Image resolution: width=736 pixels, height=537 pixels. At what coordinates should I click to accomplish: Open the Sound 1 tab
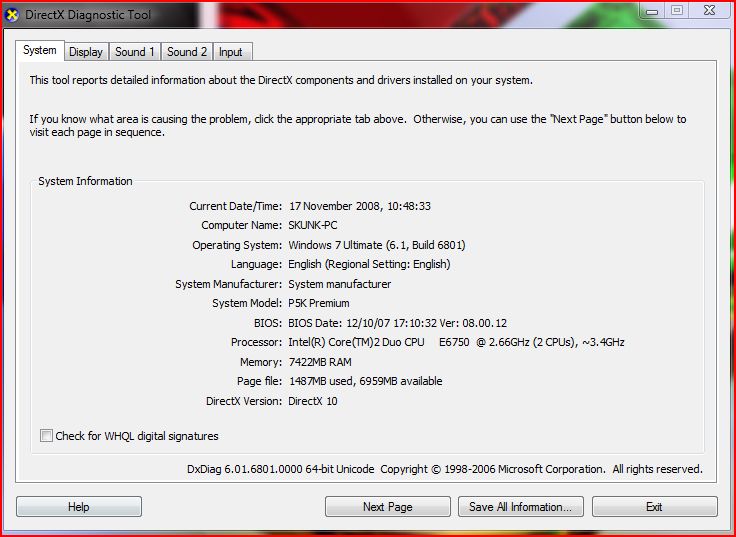tap(135, 52)
